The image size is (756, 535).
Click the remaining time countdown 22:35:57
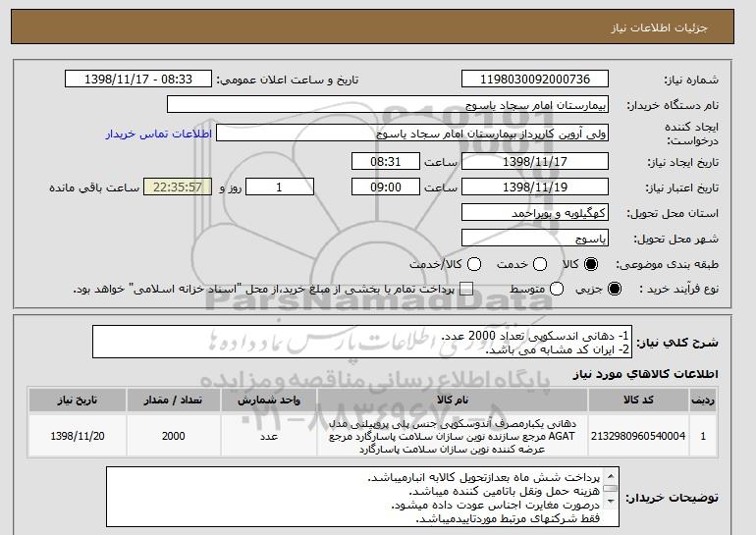(x=178, y=187)
